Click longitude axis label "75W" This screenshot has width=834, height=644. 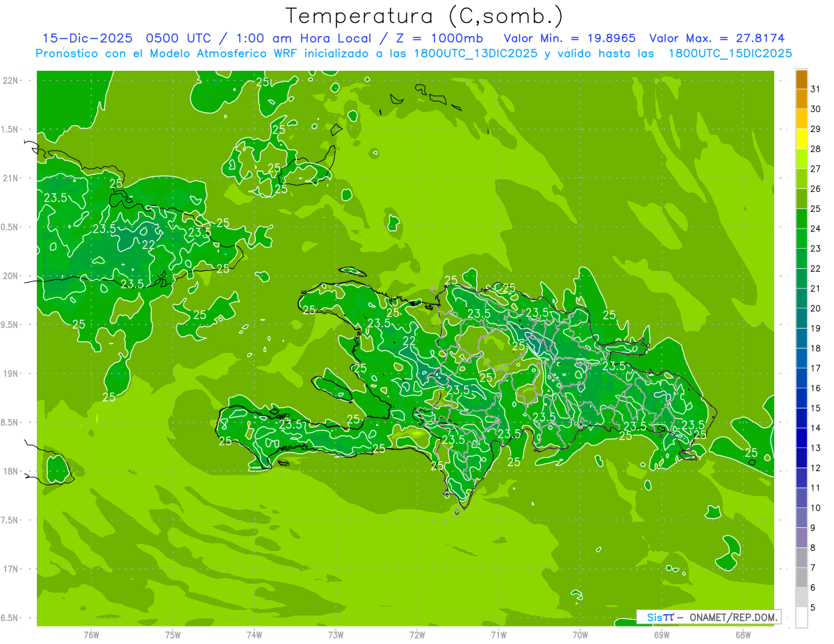173,634
